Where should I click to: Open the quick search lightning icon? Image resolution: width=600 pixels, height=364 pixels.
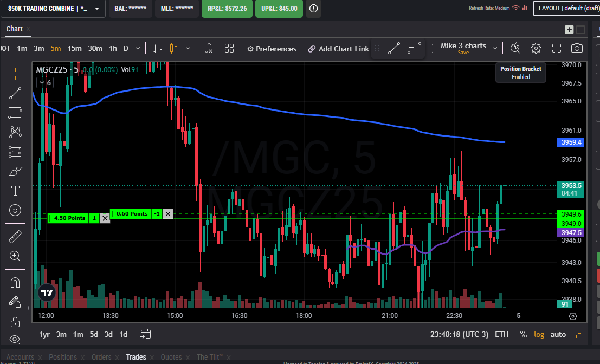point(515,48)
